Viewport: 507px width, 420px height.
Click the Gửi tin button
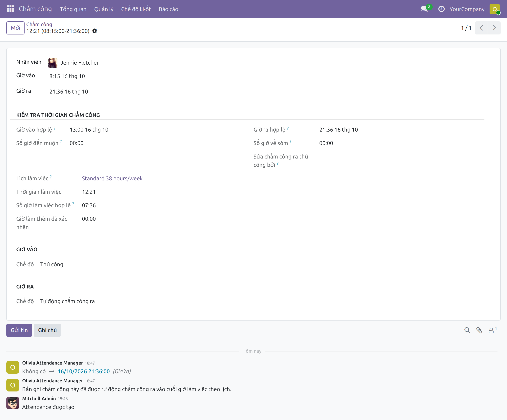(x=19, y=330)
